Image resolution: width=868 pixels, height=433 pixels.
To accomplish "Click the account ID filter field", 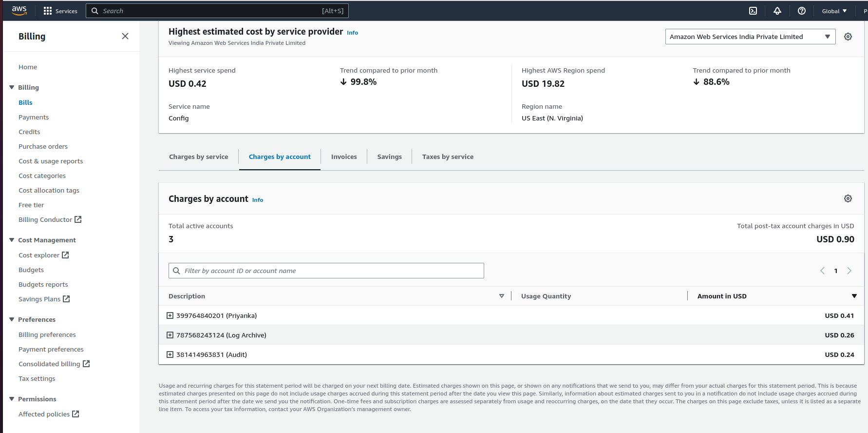I will click(326, 271).
